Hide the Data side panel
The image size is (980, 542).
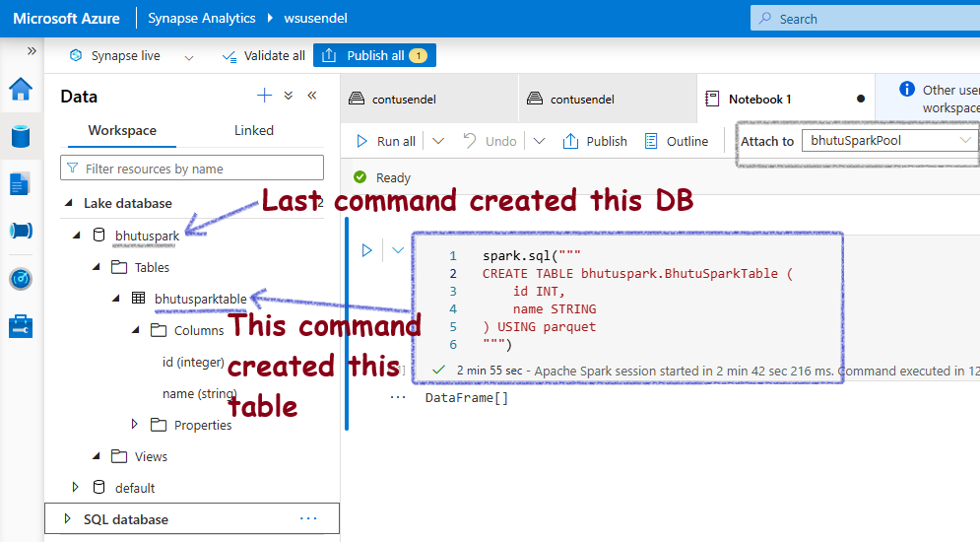312,95
